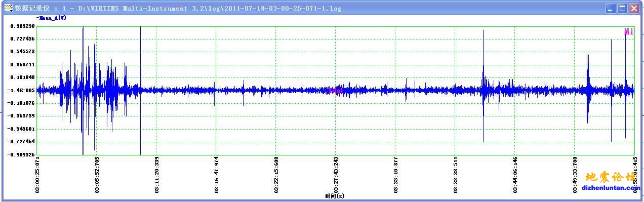Close the data logger window
644x202 pixels.
pos(634,8)
